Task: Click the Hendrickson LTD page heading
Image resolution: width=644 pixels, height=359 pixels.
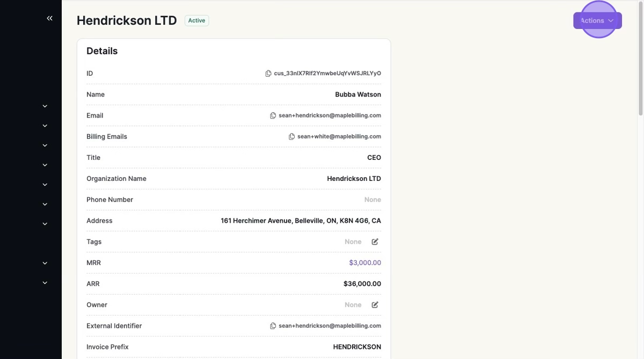Action: 127,20
